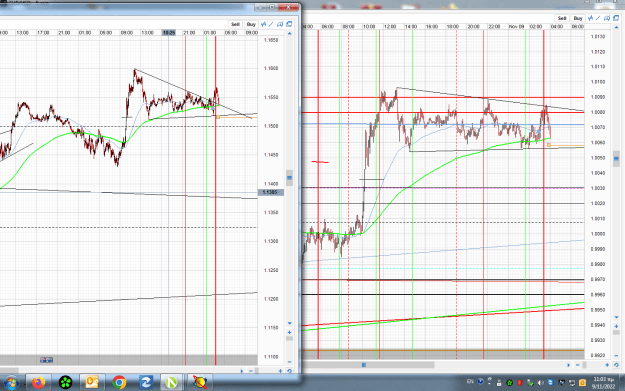Click Sell in the left chart window
The width and height of the screenshot is (625, 391).
(235, 24)
